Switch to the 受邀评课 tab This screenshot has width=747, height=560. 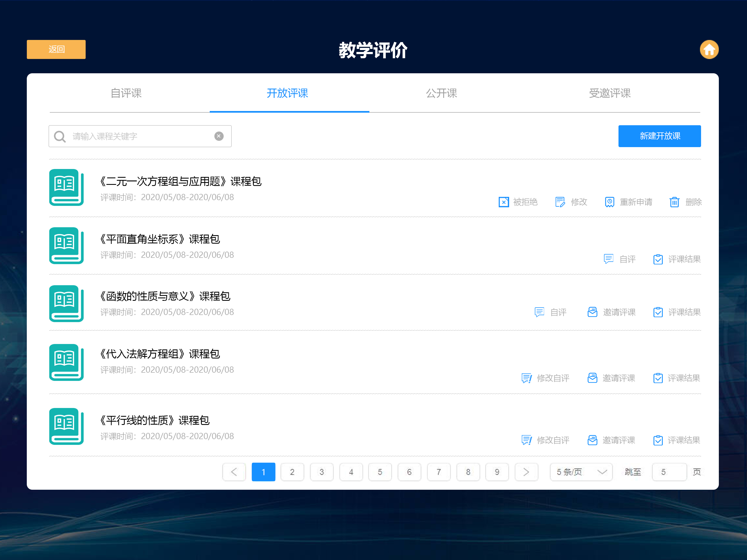tap(609, 93)
